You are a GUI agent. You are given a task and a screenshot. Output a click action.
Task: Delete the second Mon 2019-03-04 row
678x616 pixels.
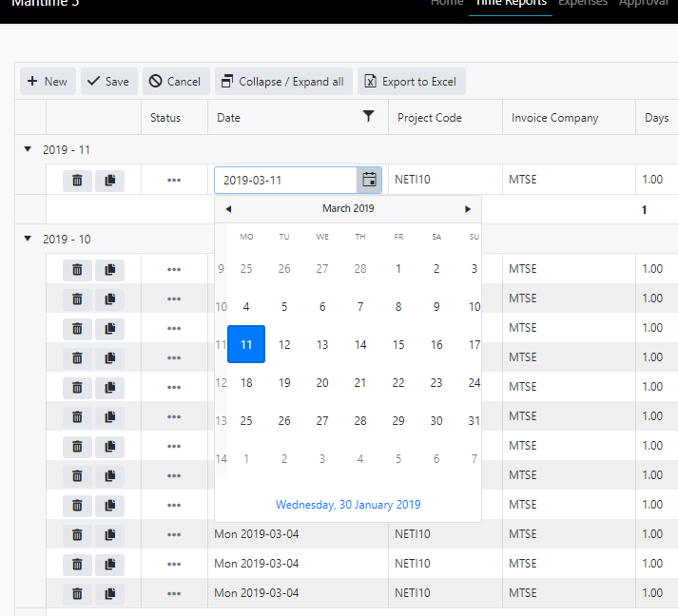tap(77, 564)
